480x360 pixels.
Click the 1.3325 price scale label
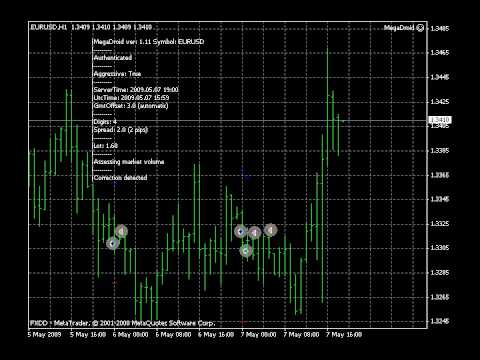[x=440, y=224]
